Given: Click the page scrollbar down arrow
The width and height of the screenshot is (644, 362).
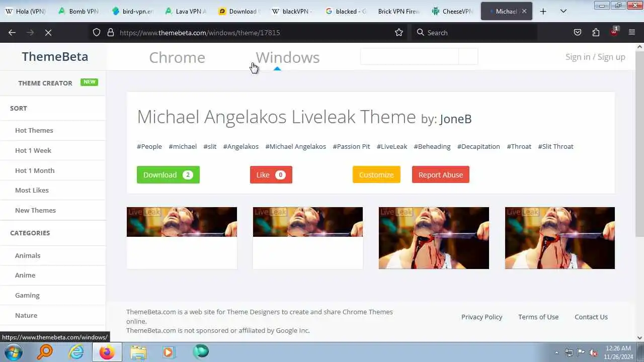Looking at the screenshot, I should coord(639,338).
